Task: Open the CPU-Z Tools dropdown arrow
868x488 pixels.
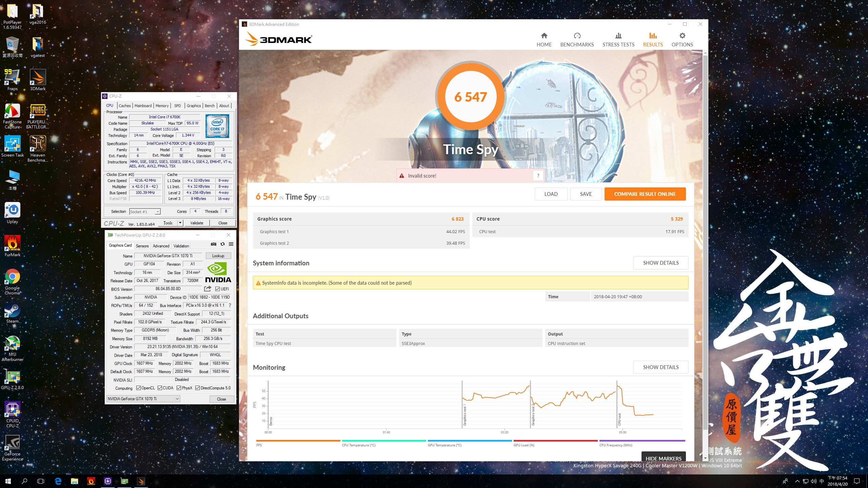Action: (x=180, y=223)
